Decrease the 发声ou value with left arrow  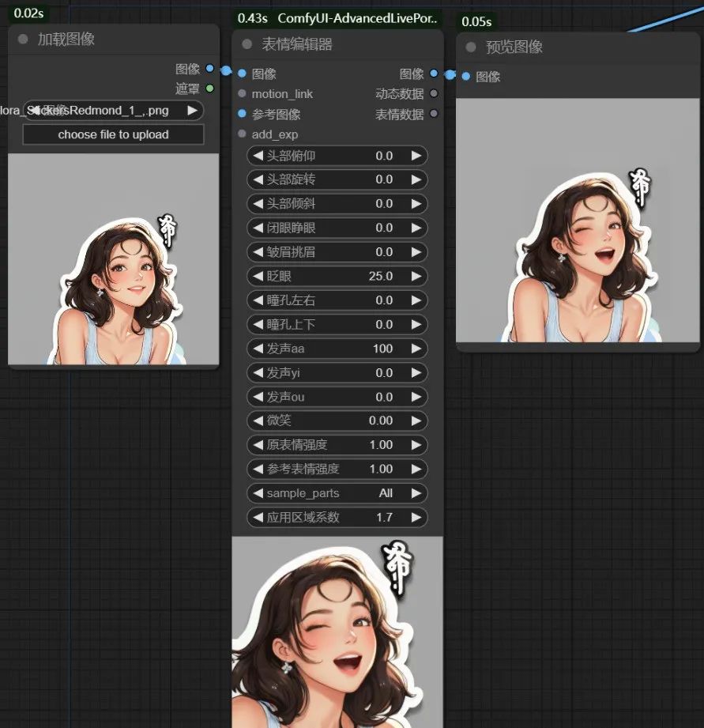pyautogui.click(x=258, y=397)
